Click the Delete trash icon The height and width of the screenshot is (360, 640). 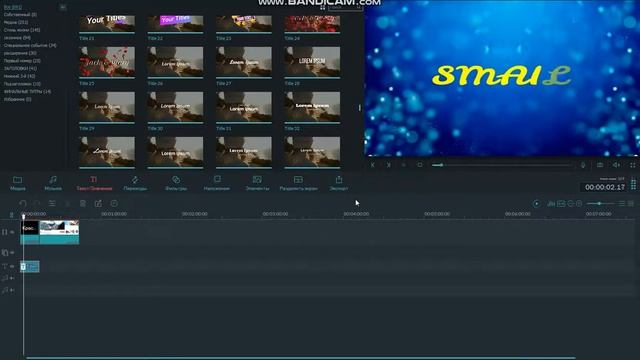click(x=83, y=203)
